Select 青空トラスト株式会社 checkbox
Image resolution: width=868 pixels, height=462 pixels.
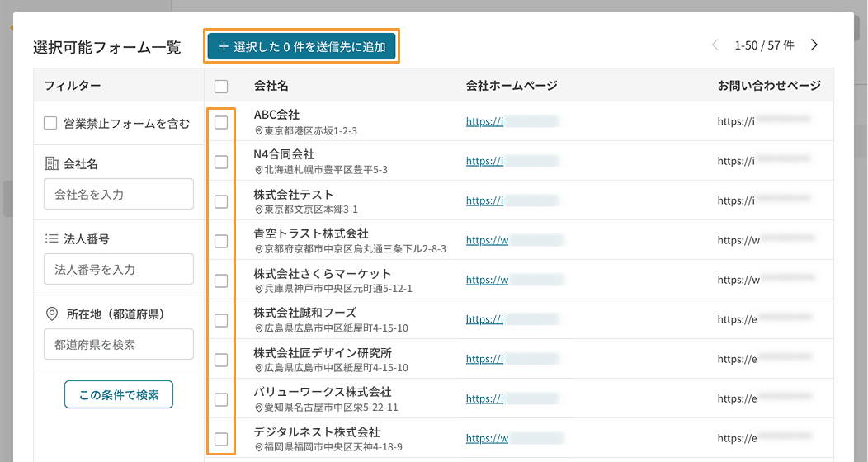pos(221,241)
